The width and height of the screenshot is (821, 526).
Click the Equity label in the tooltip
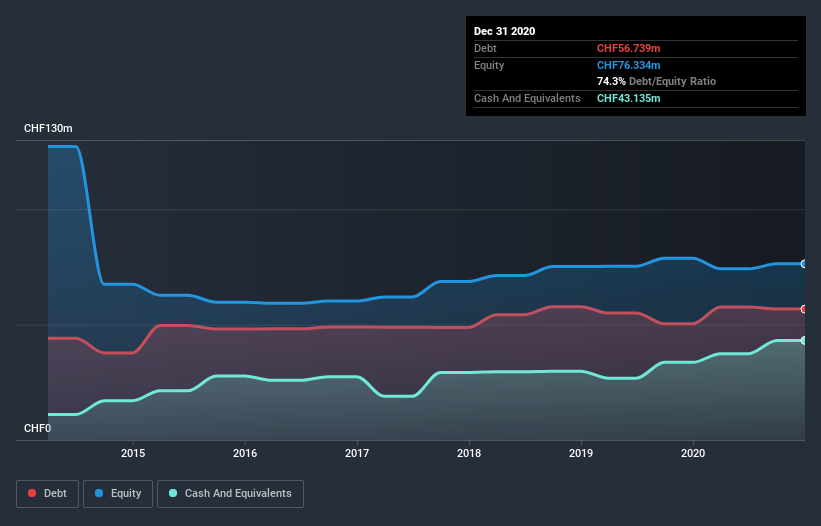(x=489, y=65)
